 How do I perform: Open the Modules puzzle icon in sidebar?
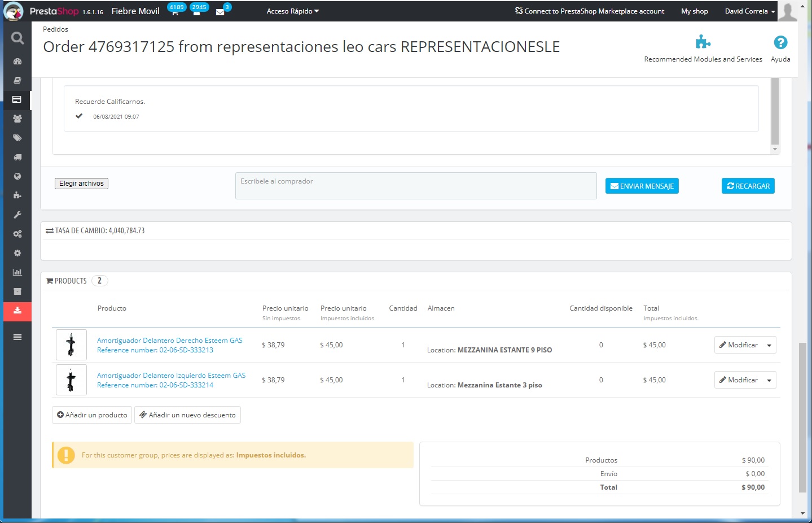[x=17, y=195]
